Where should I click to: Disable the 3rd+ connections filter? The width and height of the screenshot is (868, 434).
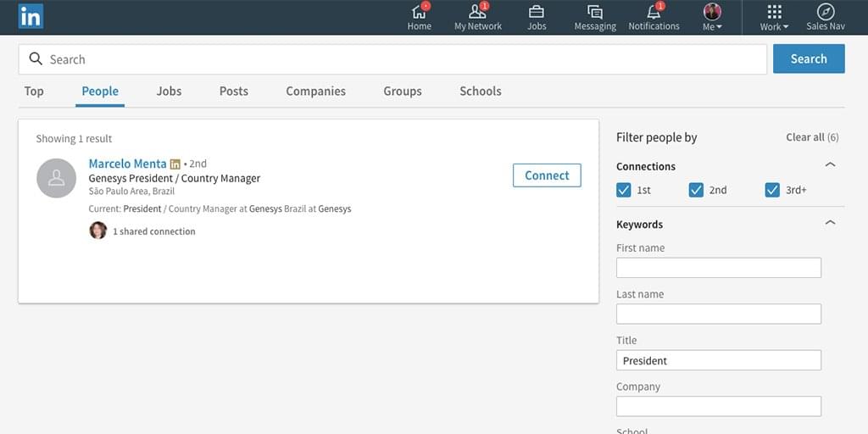pyautogui.click(x=772, y=190)
